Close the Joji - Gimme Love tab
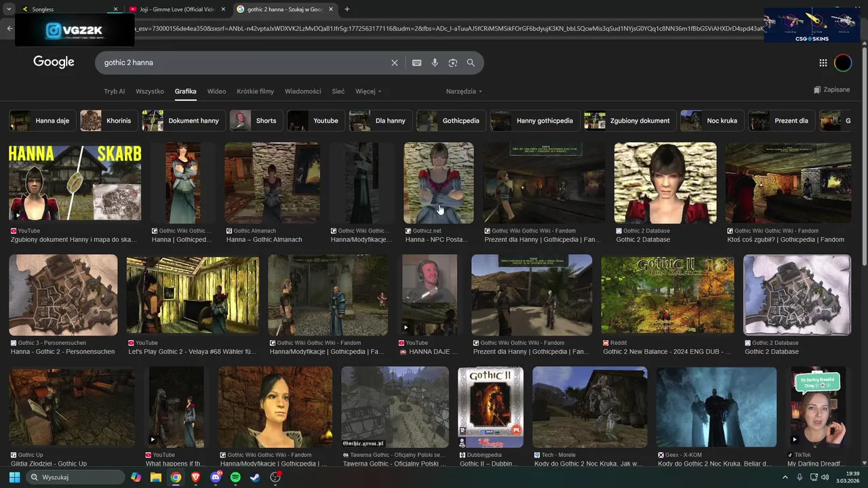The height and width of the screenshot is (488, 868). 223,9
